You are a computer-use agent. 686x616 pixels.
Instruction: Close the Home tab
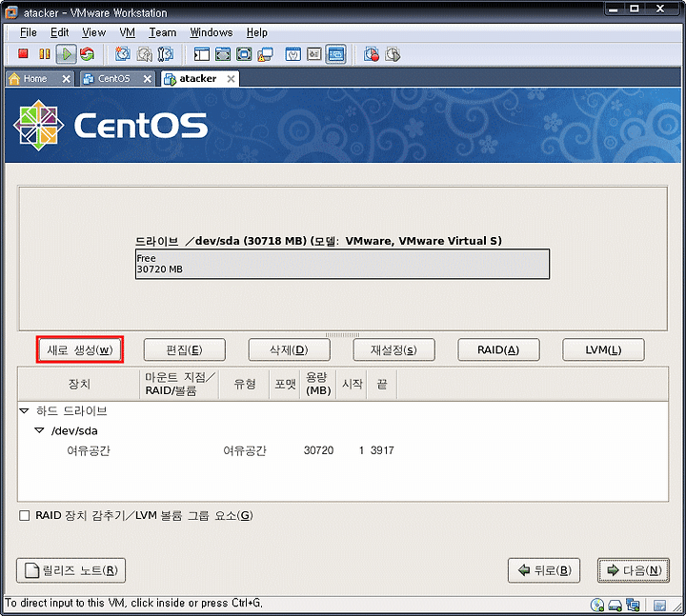coord(66,79)
